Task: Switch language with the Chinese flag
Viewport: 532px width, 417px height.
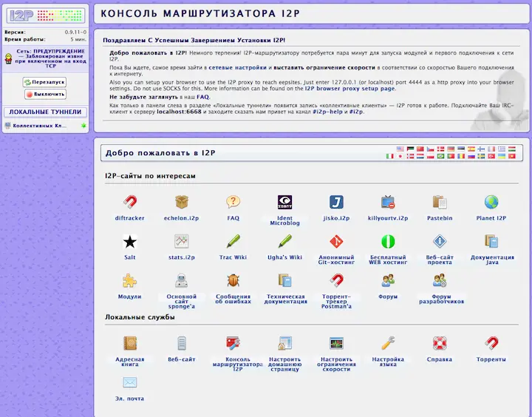Action: [420, 149]
